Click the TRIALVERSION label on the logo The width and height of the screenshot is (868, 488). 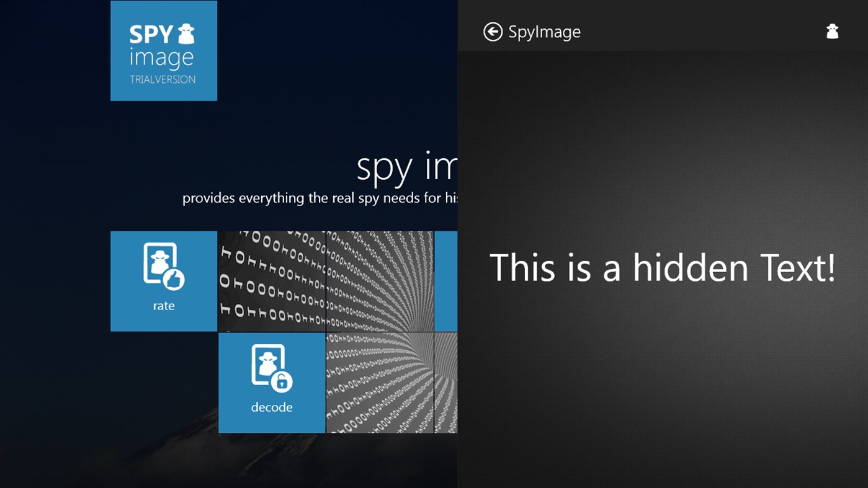[163, 78]
